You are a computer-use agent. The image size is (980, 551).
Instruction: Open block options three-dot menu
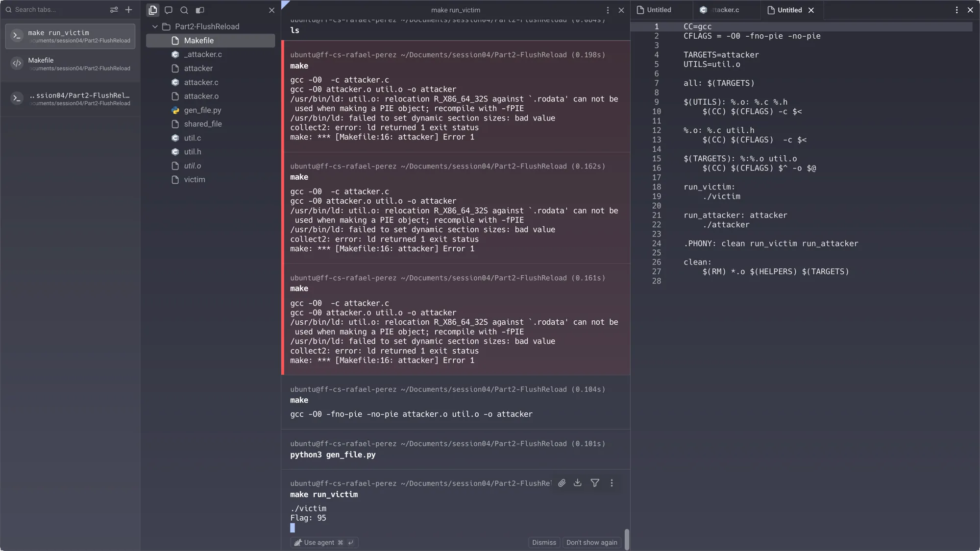(612, 483)
